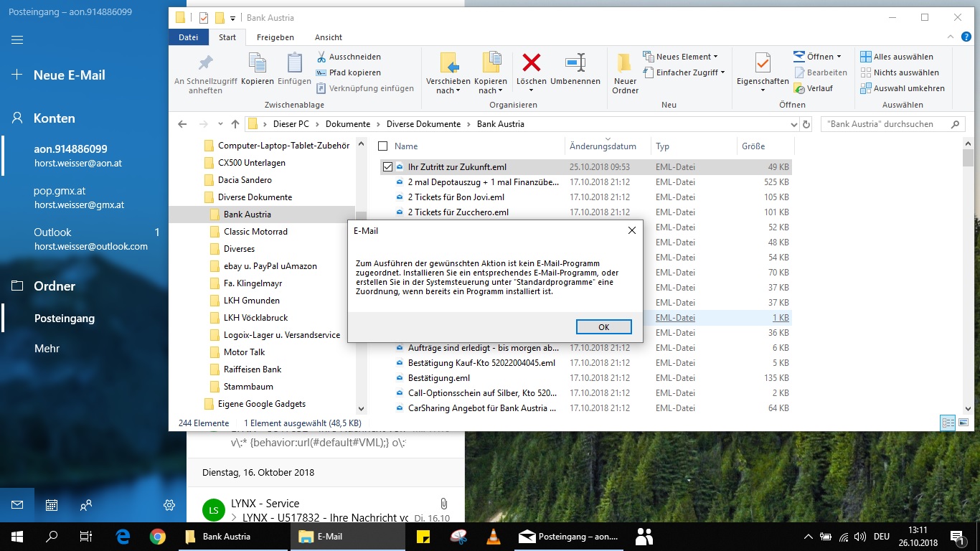
Task: Launch Google Chrome from taskbar
Action: pyautogui.click(x=158, y=536)
